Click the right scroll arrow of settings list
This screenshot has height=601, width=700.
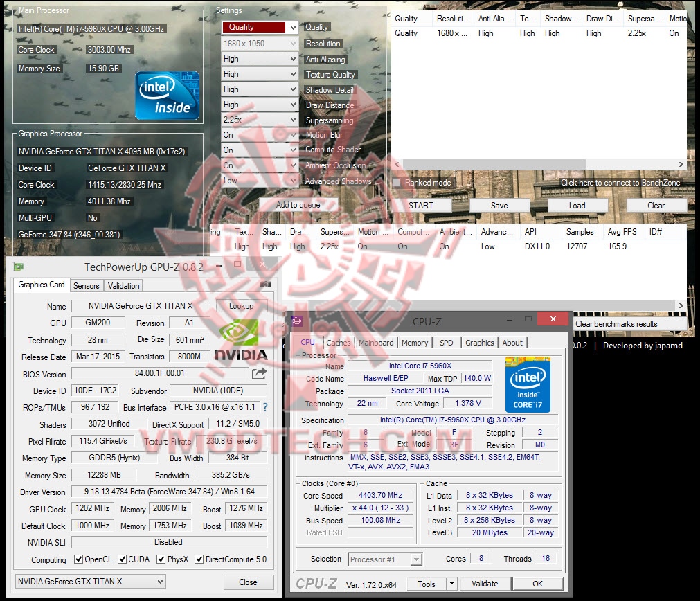[x=681, y=164]
